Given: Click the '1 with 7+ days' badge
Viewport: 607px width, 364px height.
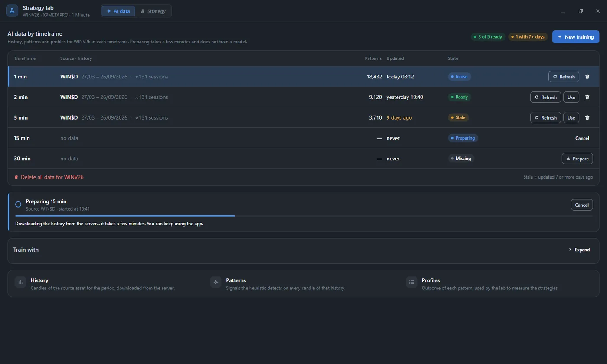Looking at the screenshot, I should pyautogui.click(x=528, y=37).
